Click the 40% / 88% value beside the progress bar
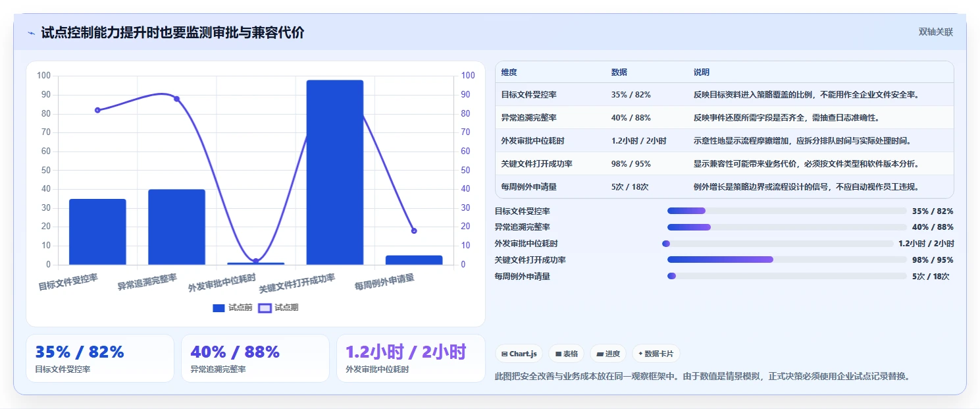The height and width of the screenshot is (409, 980). [933, 227]
